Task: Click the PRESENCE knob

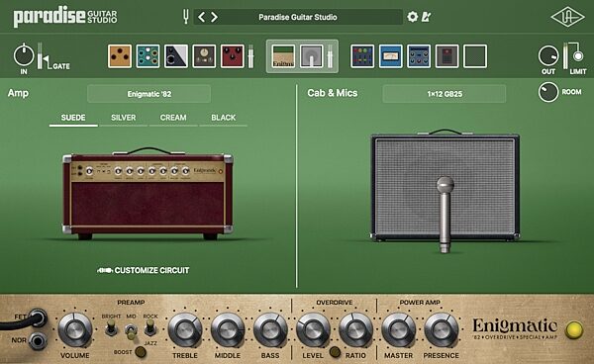Action: point(441,330)
